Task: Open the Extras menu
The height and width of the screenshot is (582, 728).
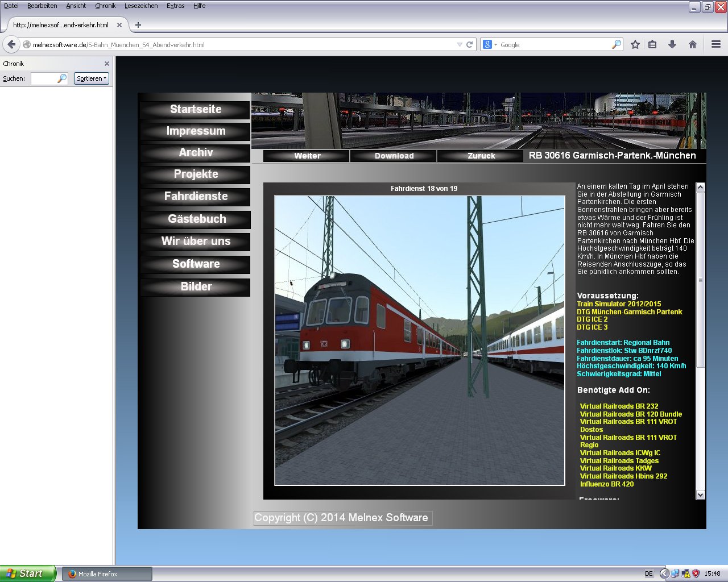Action: point(176,6)
